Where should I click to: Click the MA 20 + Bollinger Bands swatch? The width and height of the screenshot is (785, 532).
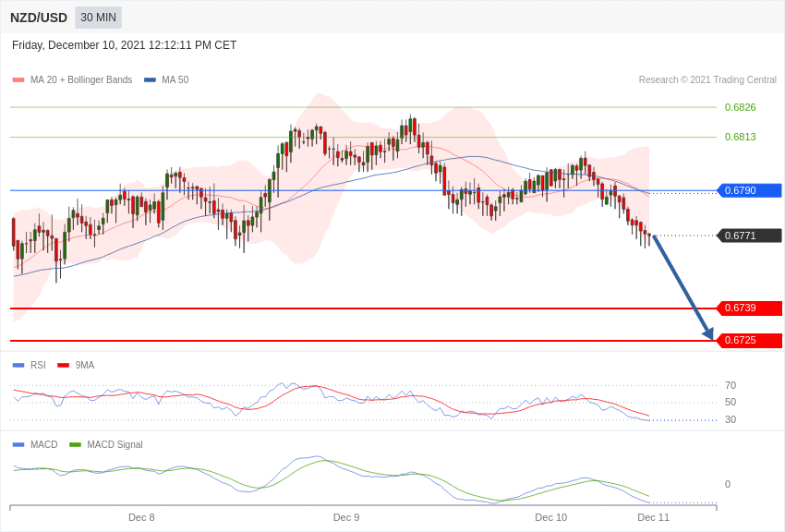click(x=18, y=80)
